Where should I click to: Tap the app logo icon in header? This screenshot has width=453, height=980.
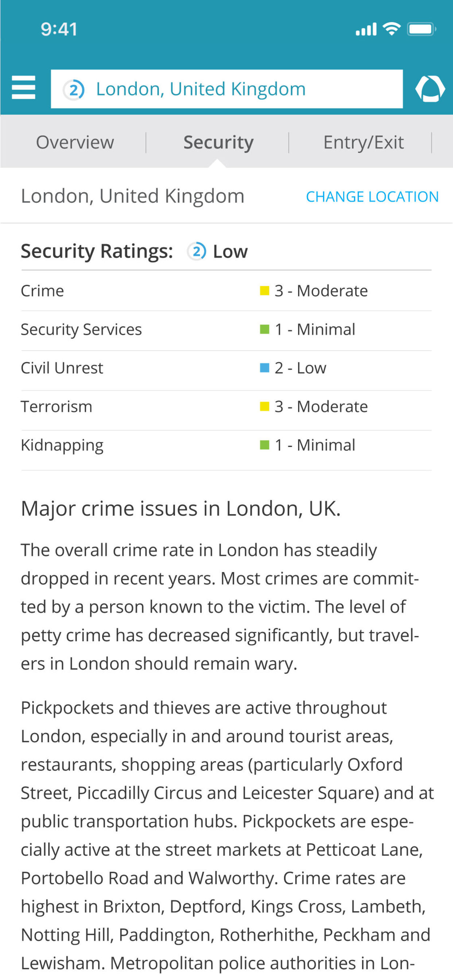[x=430, y=89]
